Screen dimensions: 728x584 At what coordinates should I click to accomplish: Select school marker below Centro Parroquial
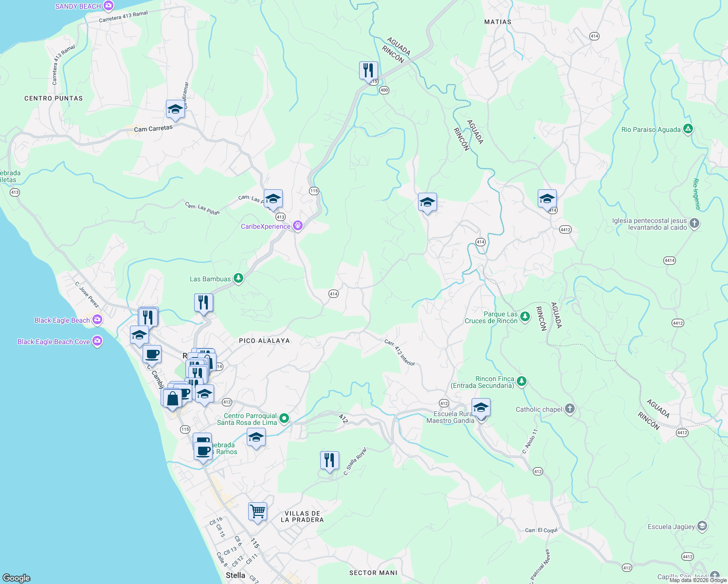tap(256, 439)
